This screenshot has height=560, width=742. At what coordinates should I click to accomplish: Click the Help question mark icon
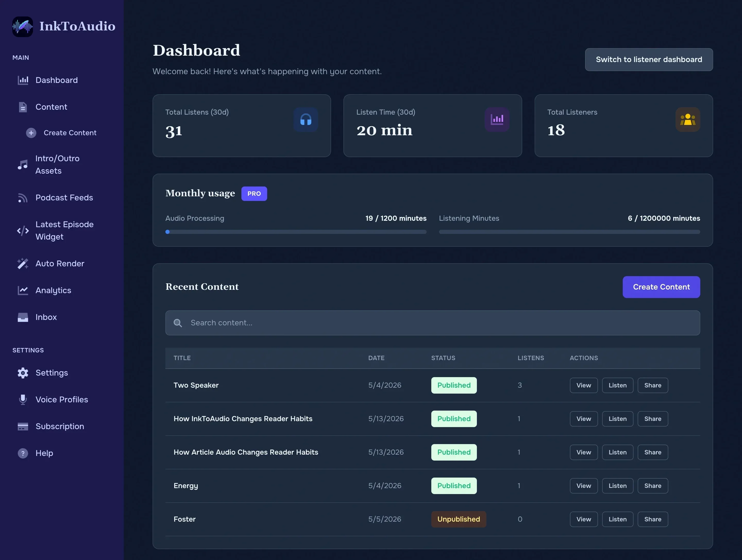point(23,453)
